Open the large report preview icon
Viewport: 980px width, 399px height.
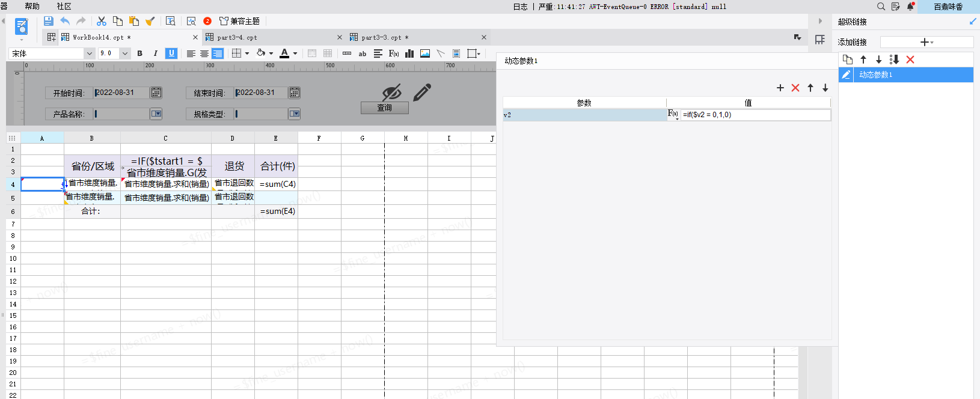tap(22, 26)
